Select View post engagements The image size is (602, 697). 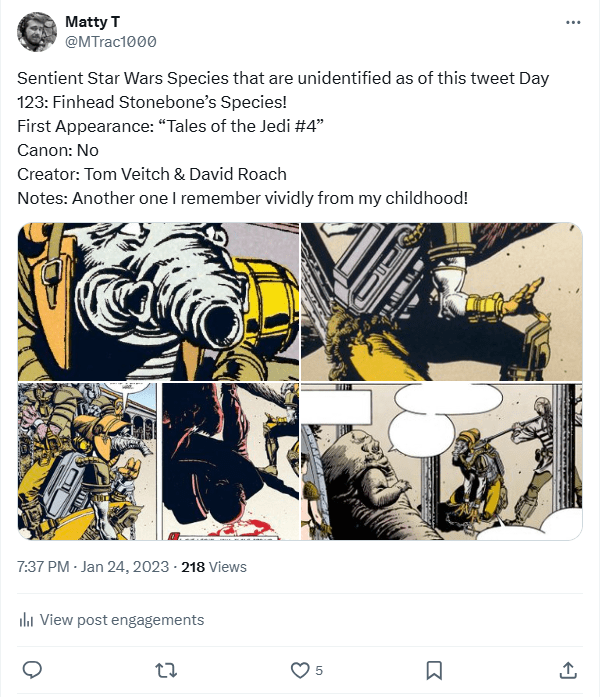point(121,620)
